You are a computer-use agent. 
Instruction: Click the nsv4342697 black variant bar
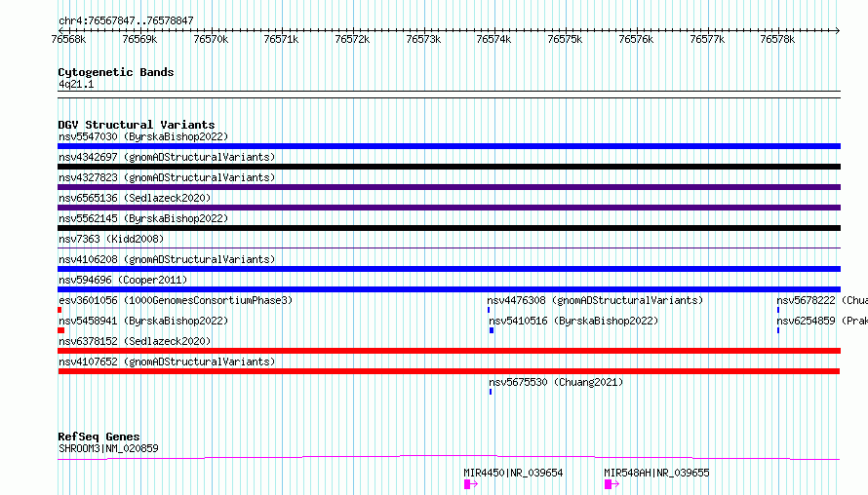(449, 167)
